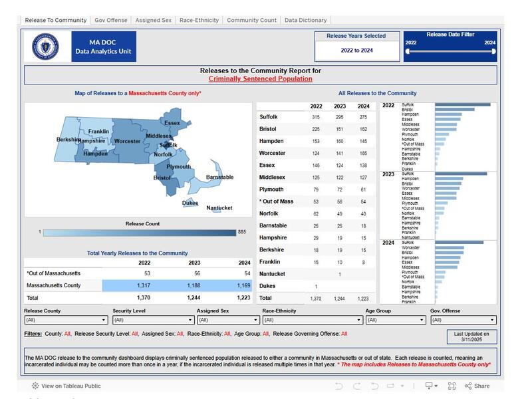Click the MA DOC state seal logo
This screenshot has height=399, width=532.
pos(47,47)
